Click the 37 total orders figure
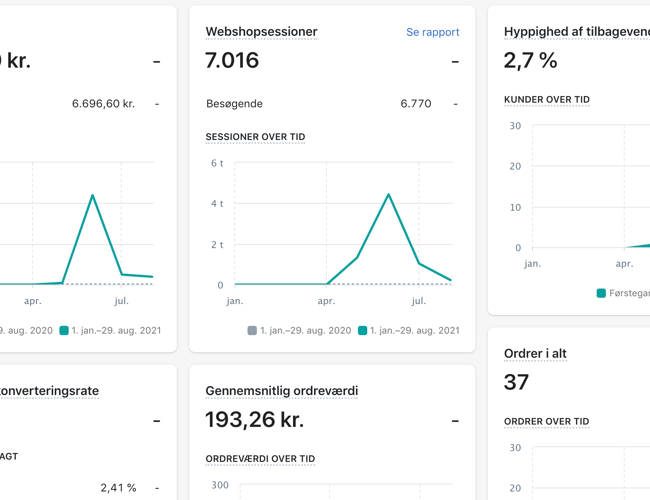650x500 pixels. click(517, 382)
